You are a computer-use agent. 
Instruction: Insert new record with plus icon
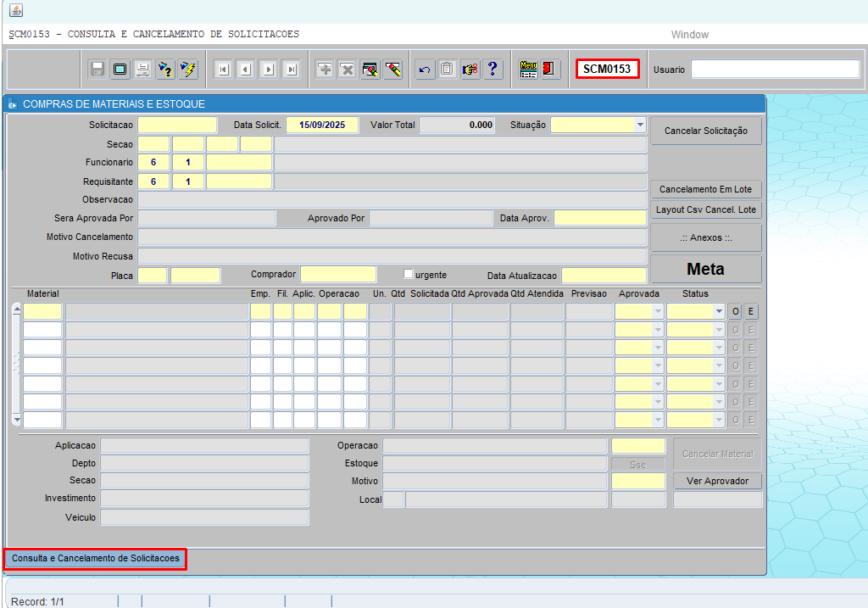tap(324, 70)
